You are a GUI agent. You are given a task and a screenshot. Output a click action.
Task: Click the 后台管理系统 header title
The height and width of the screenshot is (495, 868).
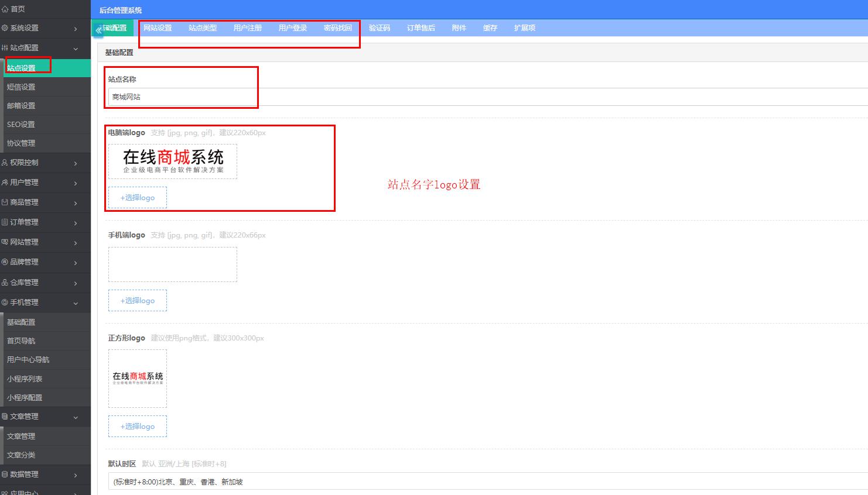click(121, 11)
